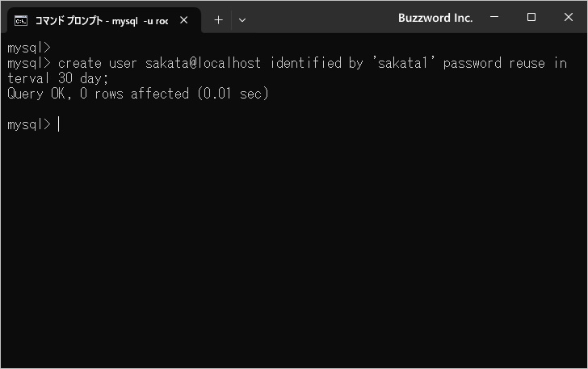Open a new tab with the plus button
588x369 pixels.
pyautogui.click(x=218, y=20)
